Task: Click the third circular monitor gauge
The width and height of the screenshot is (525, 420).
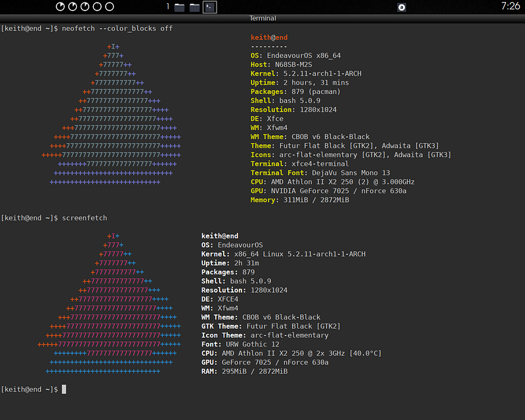Action: pyautogui.click(x=85, y=7)
